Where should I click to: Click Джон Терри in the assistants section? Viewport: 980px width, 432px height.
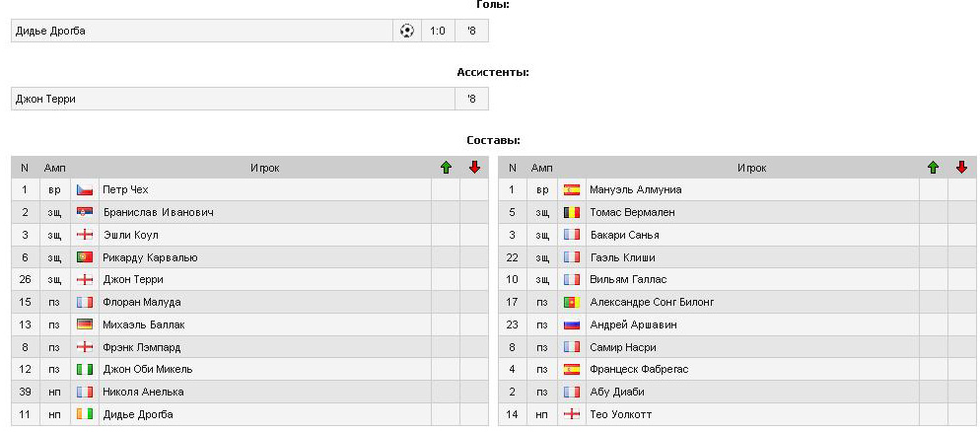pos(45,99)
